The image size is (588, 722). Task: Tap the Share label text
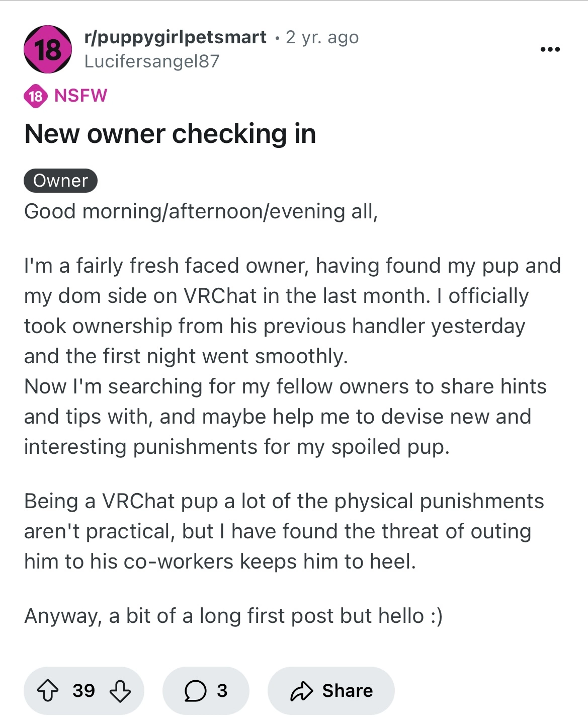pyautogui.click(x=348, y=691)
